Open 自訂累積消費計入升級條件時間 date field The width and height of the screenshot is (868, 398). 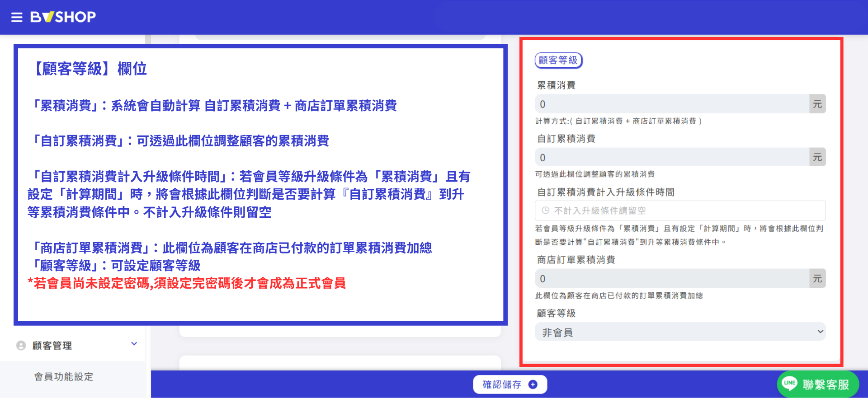680,211
